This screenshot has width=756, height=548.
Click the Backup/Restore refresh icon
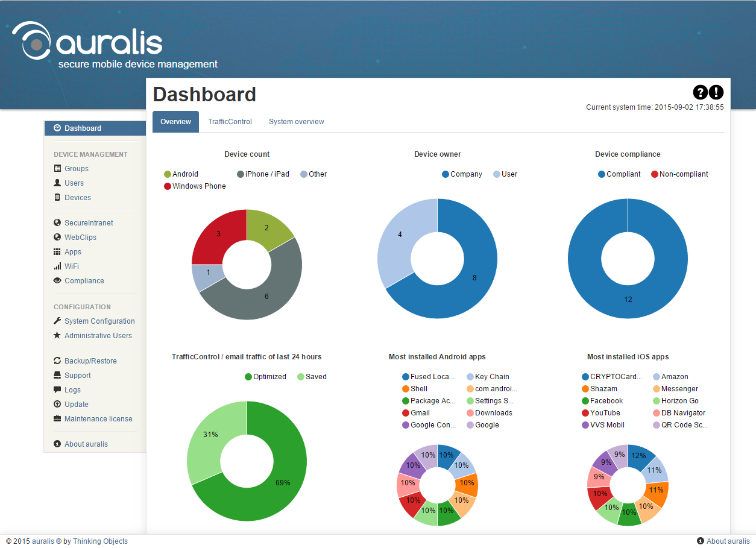click(x=57, y=361)
